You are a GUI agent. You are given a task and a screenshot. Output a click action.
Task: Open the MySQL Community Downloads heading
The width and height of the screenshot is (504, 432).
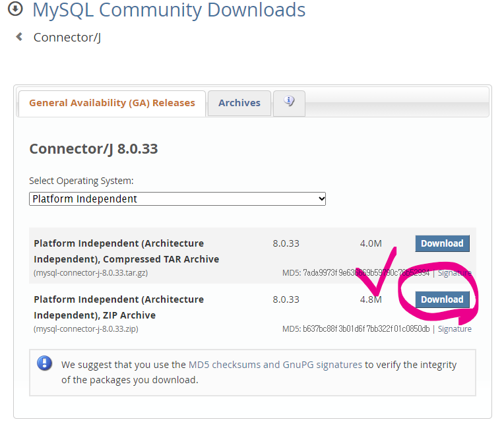169,10
